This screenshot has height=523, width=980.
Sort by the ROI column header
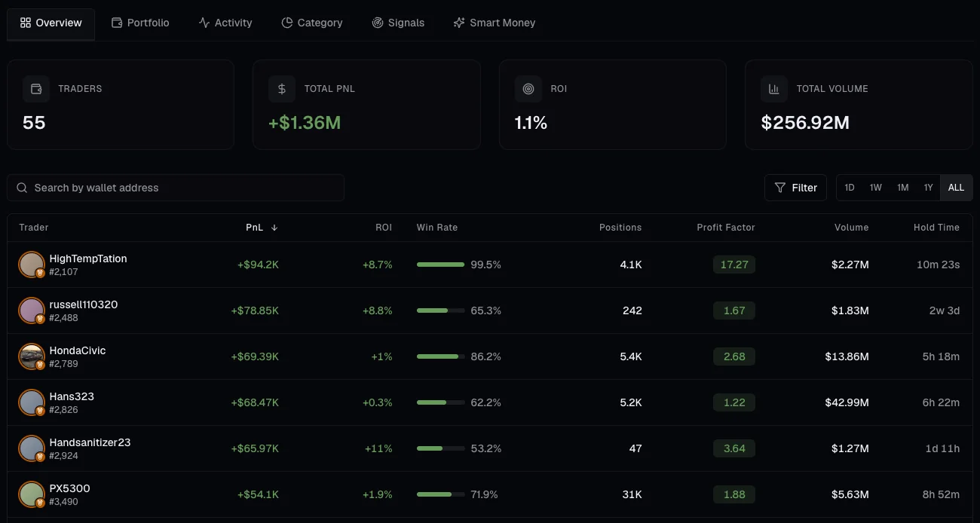[384, 228]
